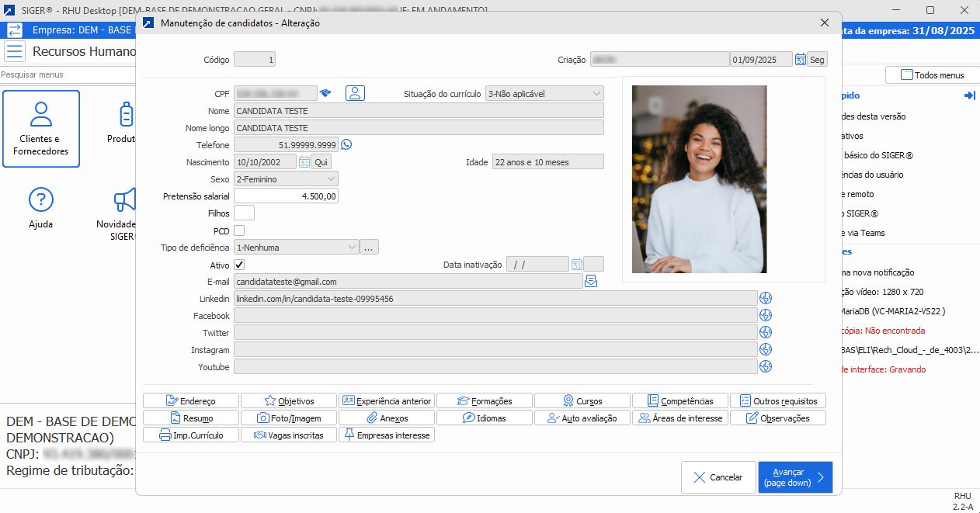Viewport: 980px width, 513px height.
Task: Open Clientes e Fornecedores module
Action: [40, 129]
